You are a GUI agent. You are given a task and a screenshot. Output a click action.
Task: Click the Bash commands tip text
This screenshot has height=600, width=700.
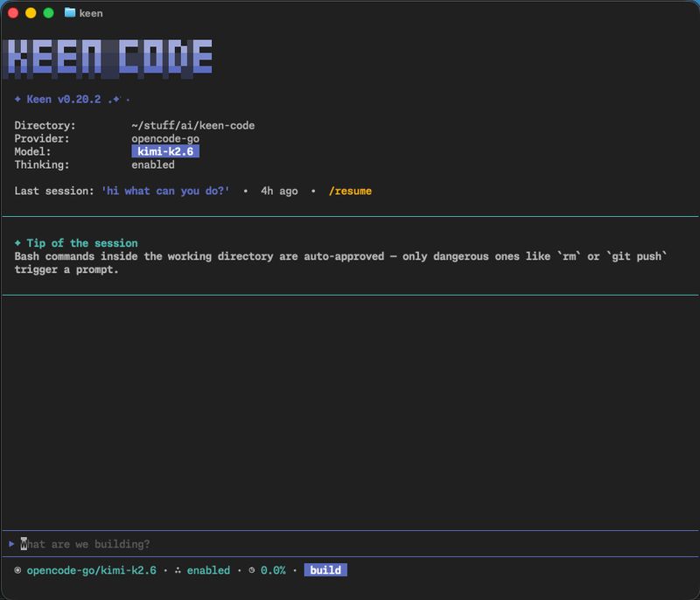[x=340, y=256]
